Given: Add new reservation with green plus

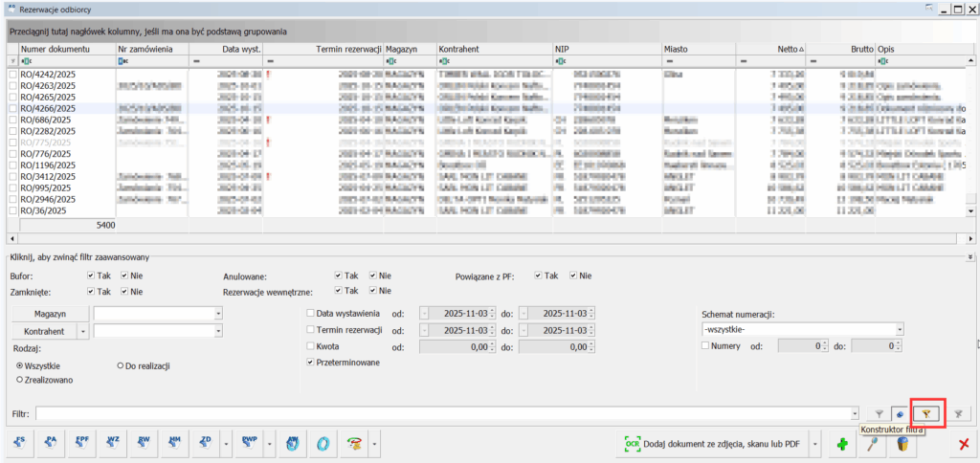Looking at the screenshot, I should (x=842, y=444).
